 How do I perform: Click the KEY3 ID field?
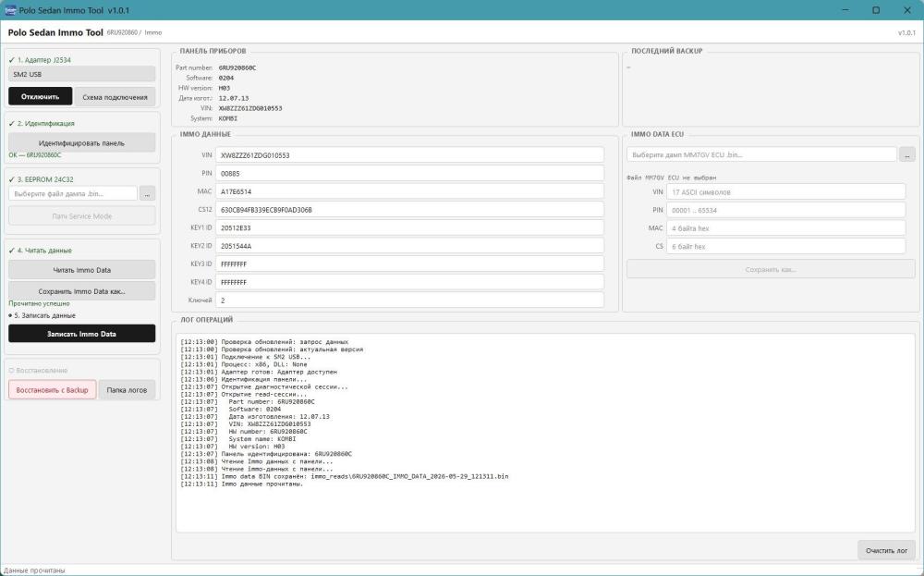[x=409, y=264]
